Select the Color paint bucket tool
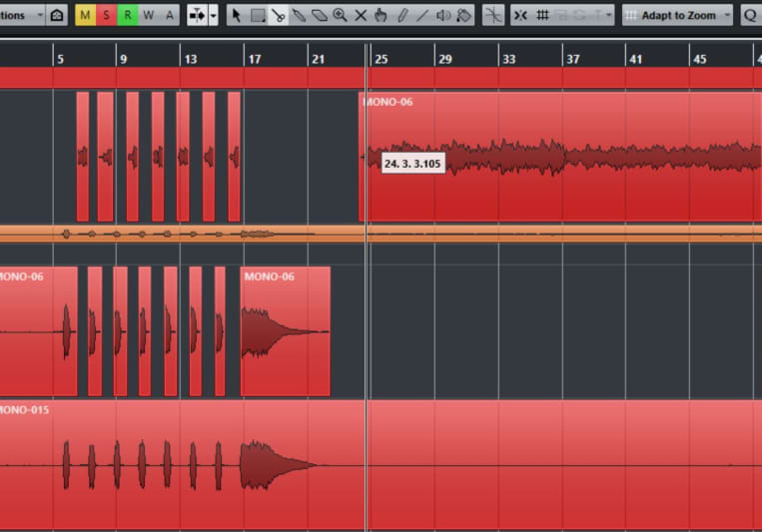 [x=464, y=15]
